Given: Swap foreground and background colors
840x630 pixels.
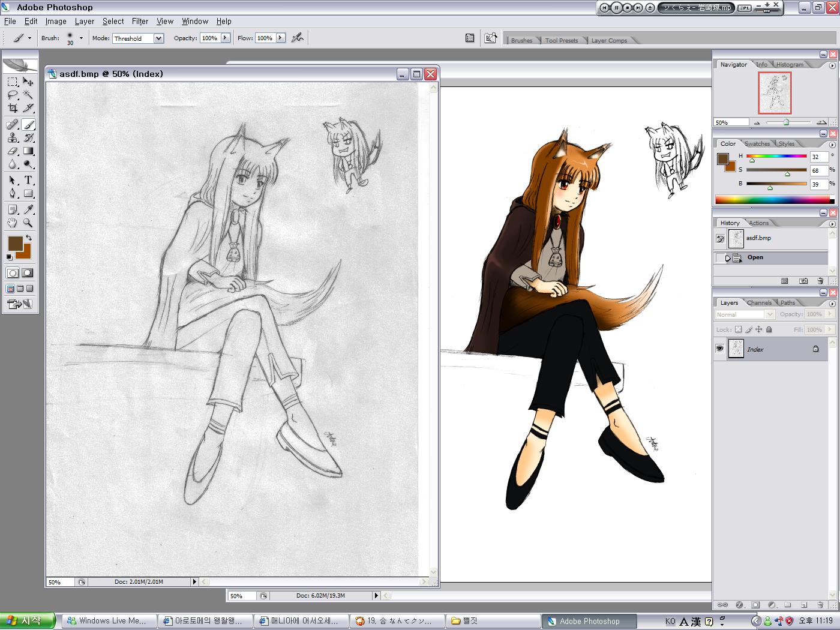Looking at the screenshot, I should click(28, 238).
